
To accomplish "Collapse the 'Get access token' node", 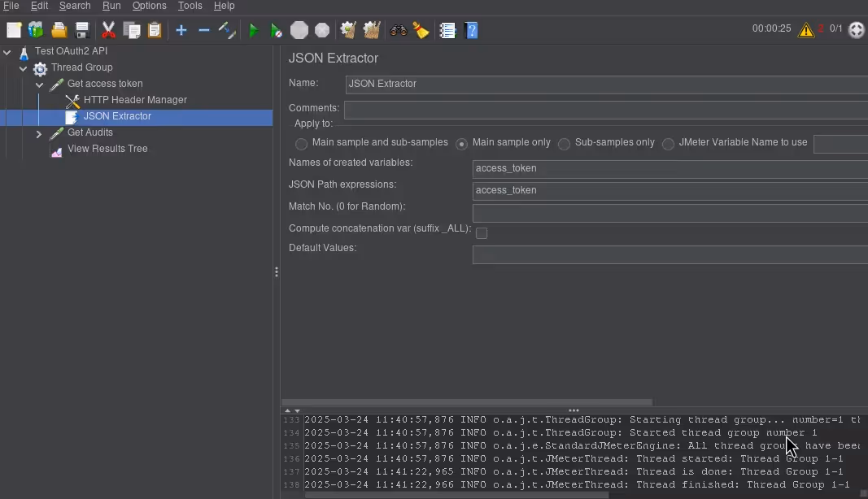I will [39, 85].
